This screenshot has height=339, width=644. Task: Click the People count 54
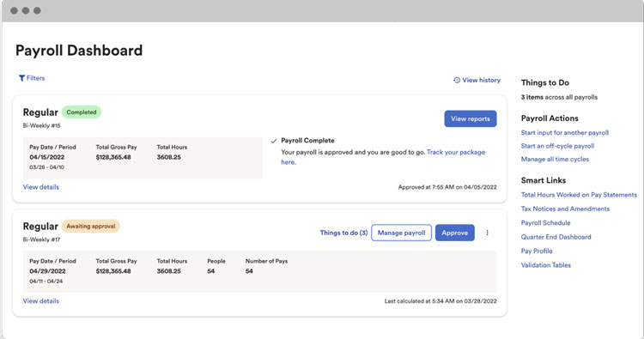211,271
